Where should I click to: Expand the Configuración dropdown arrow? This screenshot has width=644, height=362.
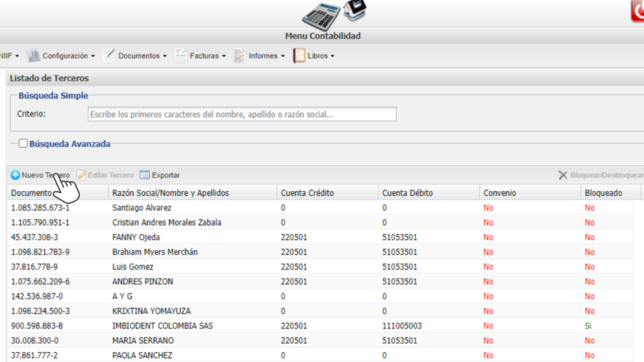pos(93,56)
